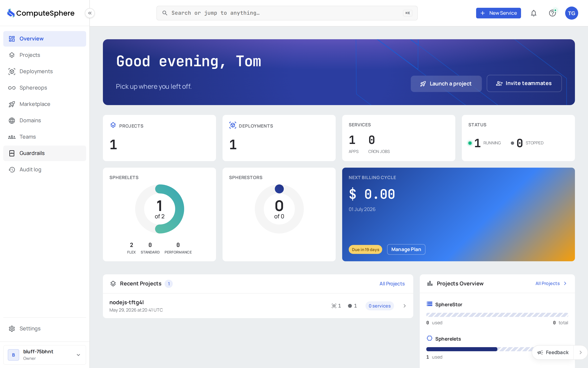The image size is (588, 368).
Task: Click the Teams people icon
Action: [x=12, y=137]
